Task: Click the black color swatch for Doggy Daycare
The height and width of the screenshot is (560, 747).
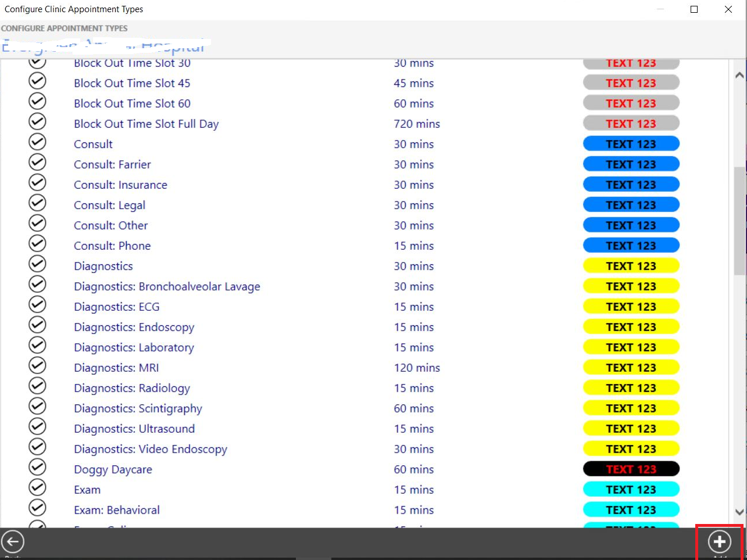Action: coord(631,469)
